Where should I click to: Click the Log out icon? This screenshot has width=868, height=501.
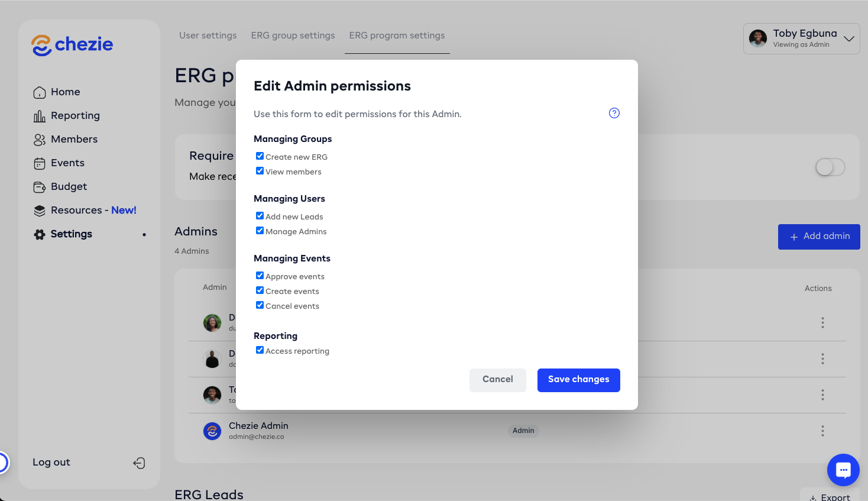[x=139, y=463]
